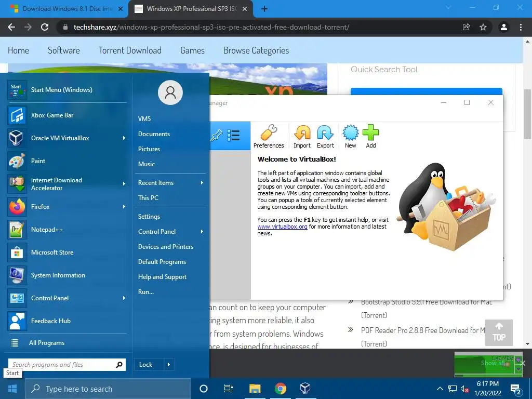Reload the Chrome page

tap(45, 27)
